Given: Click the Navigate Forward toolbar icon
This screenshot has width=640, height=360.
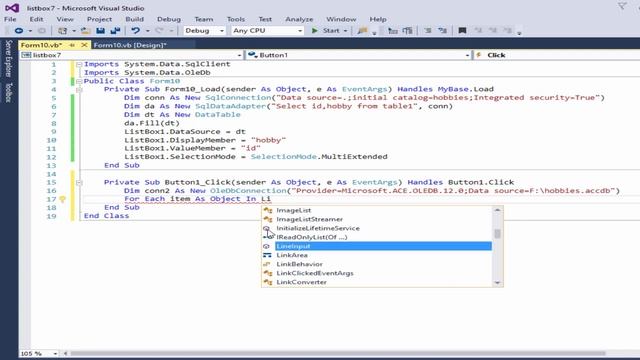Looking at the screenshot, I should click(42, 31).
